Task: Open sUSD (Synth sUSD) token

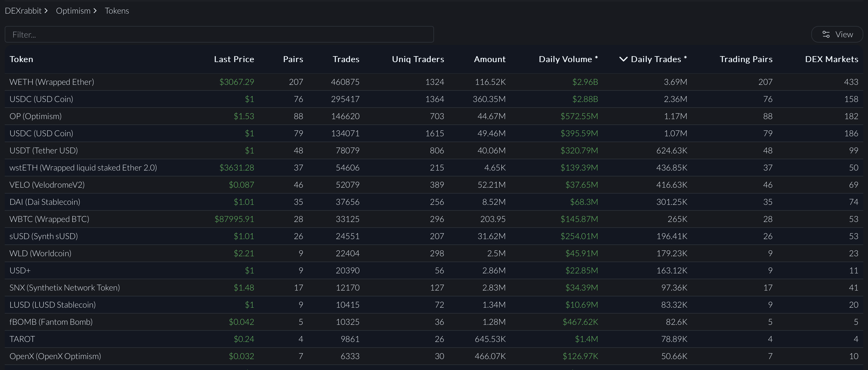Action: 43,236
